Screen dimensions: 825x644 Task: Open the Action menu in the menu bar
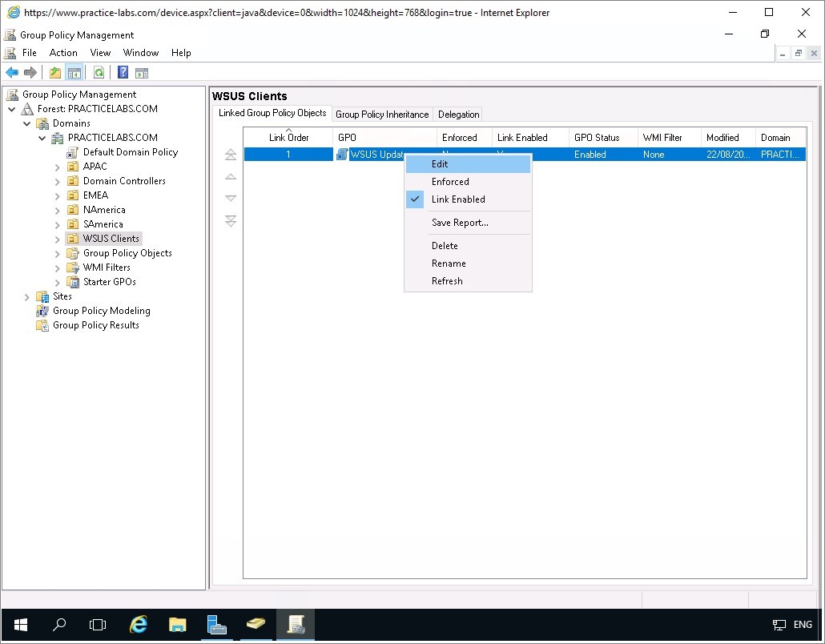(x=63, y=53)
